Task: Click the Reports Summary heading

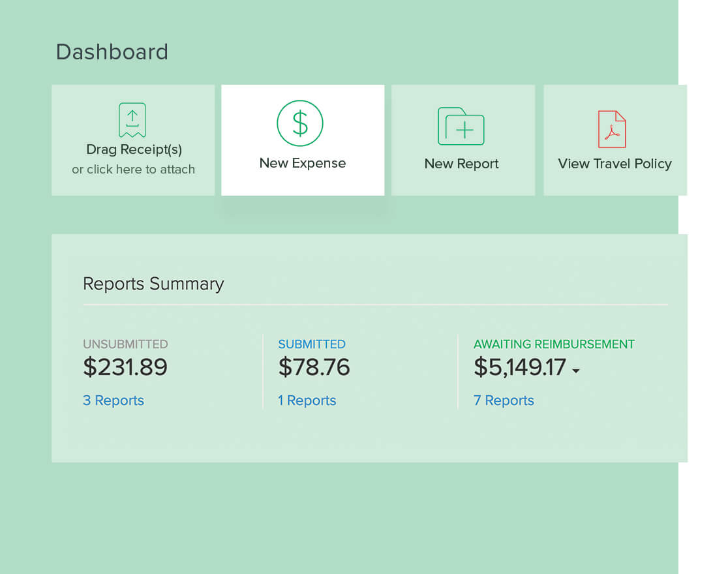Action: click(x=153, y=284)
